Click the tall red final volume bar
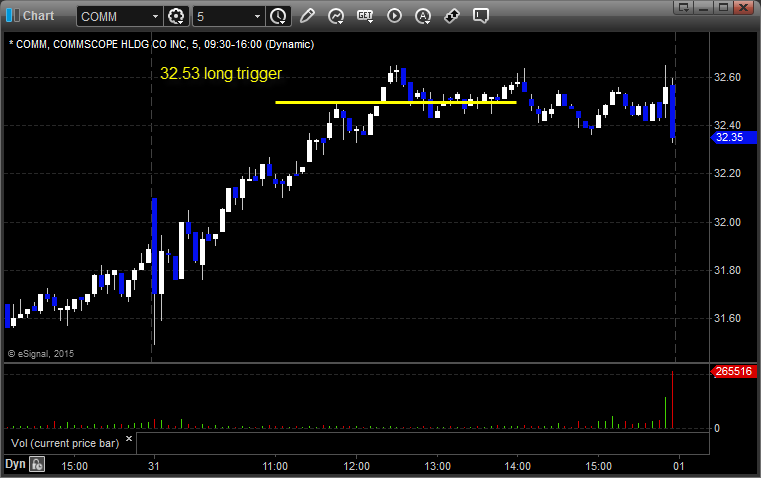761x478 pixels. [x=672, y=400]
